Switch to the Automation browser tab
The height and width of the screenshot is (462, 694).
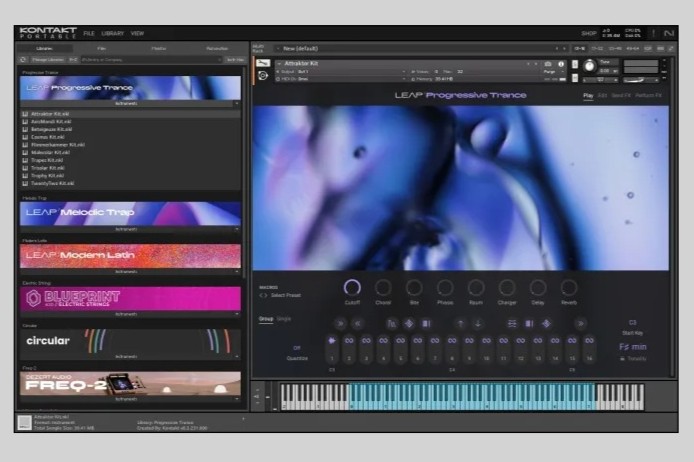[217, 48]
